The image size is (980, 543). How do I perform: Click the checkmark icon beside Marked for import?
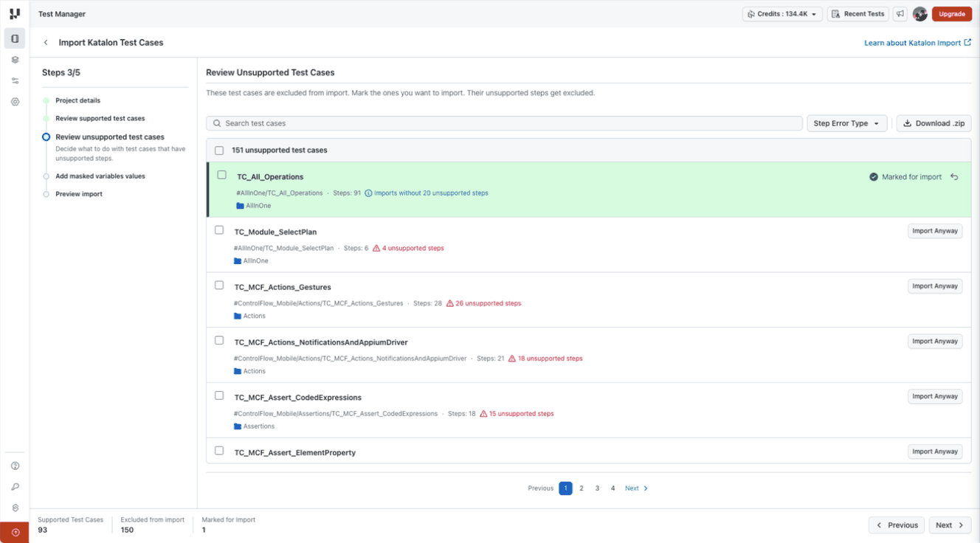pos(874,177)
